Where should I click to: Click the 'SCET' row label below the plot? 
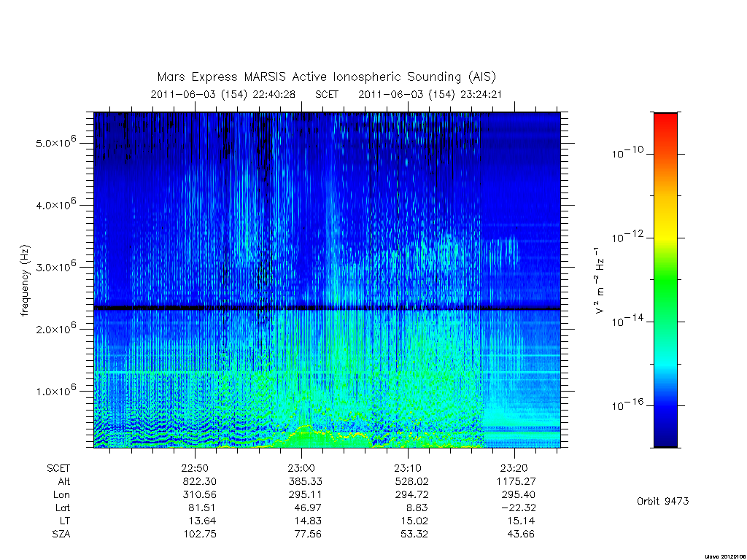click(x=58, y=469)
